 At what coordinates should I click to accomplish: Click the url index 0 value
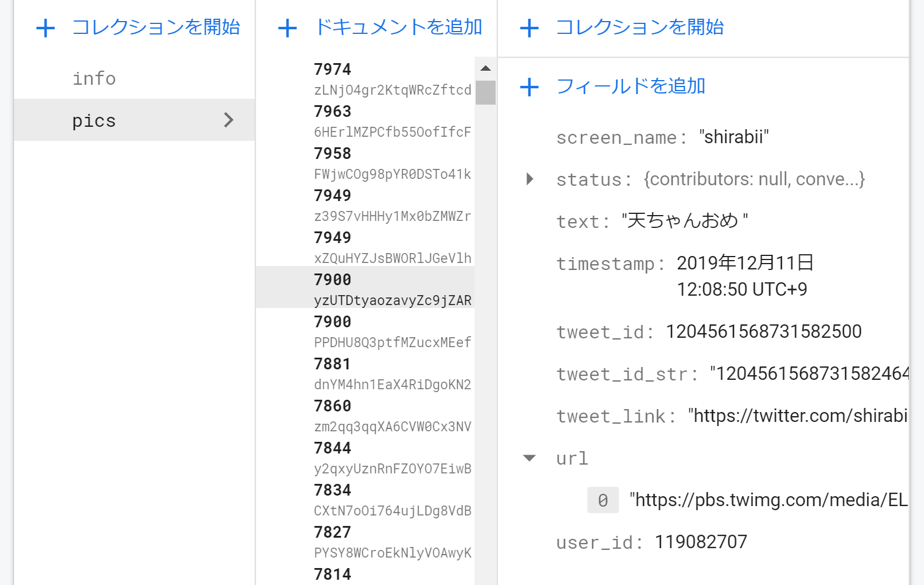point(769,500)
